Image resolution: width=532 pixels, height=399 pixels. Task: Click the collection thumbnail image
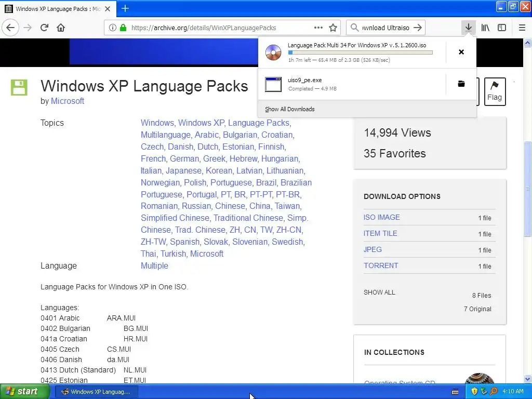480,379
